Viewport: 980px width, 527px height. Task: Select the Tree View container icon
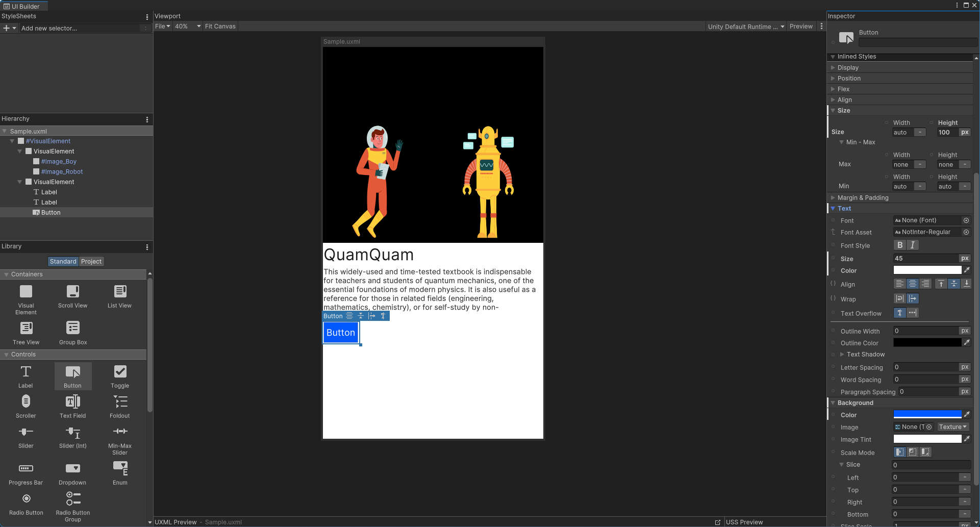pyautogui.click(x=26, y=328)
